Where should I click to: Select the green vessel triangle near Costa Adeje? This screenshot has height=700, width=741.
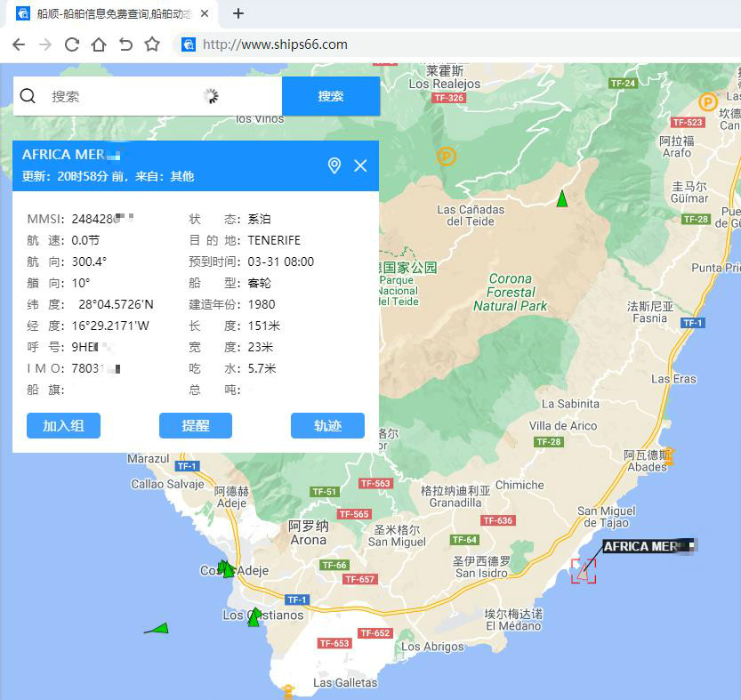point(225,567)
